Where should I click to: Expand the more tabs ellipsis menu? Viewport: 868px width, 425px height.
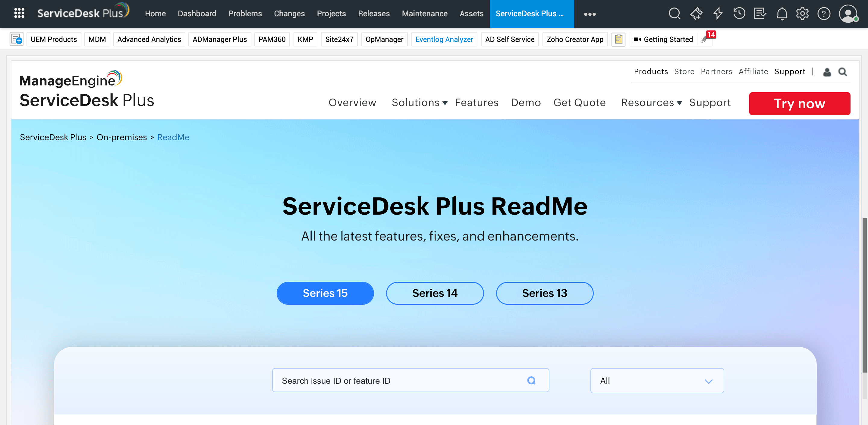pyautogui.click(x=590, y=14)
